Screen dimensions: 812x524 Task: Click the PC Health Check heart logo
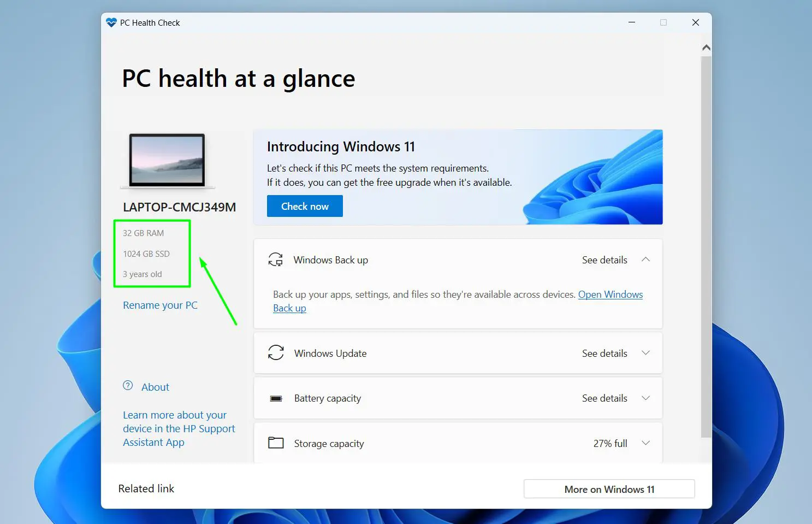[x=111, y=22]
